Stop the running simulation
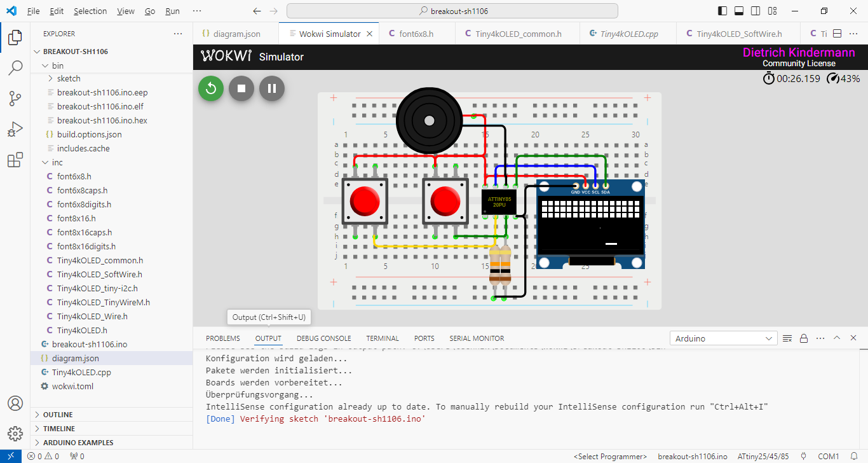 [241, 88]
